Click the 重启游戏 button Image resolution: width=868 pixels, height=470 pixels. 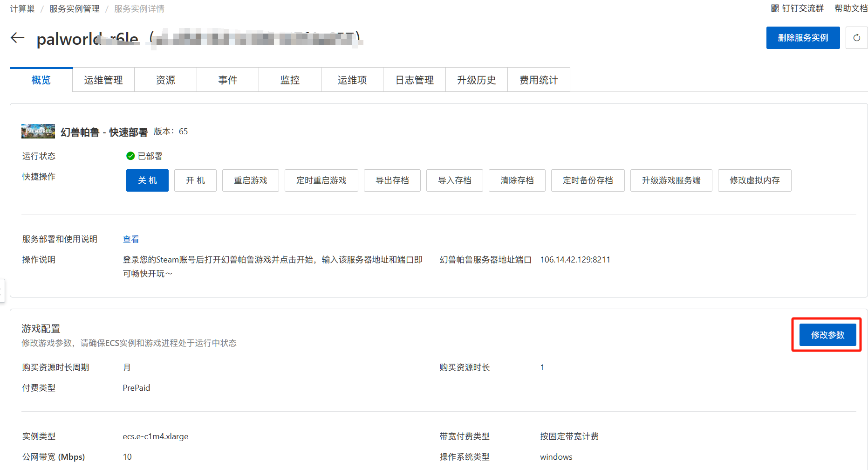click(x=251, y=180)
